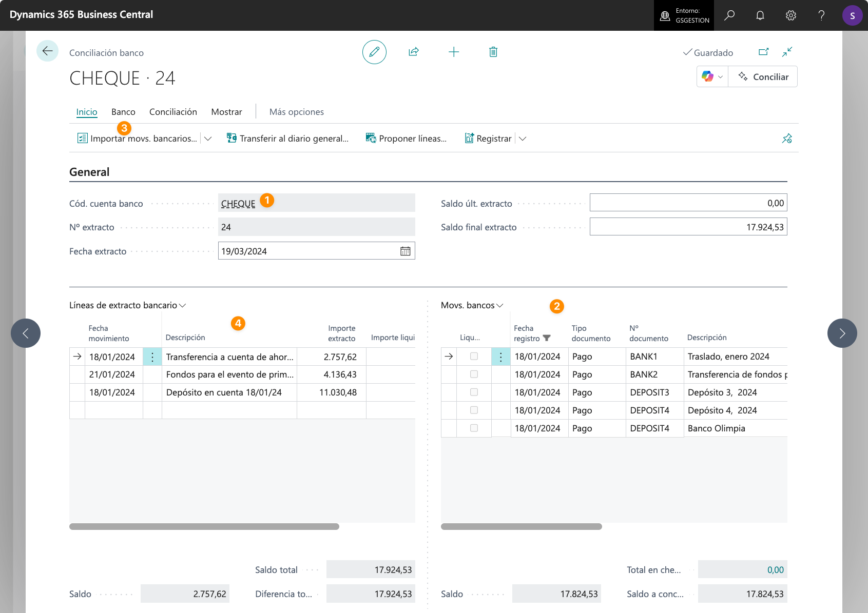Click Proponer líneas action
Image resolution: width=868 pixels, height=613 pixels.
(406, 139)
